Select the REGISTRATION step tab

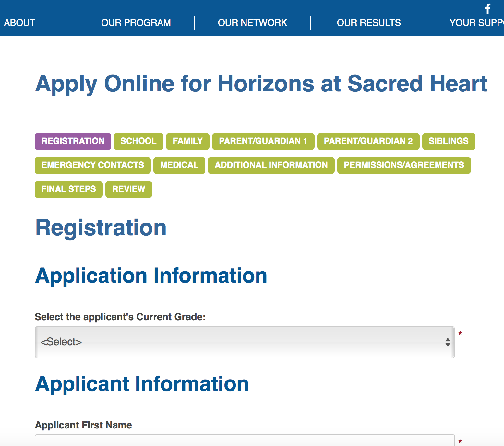73,141
